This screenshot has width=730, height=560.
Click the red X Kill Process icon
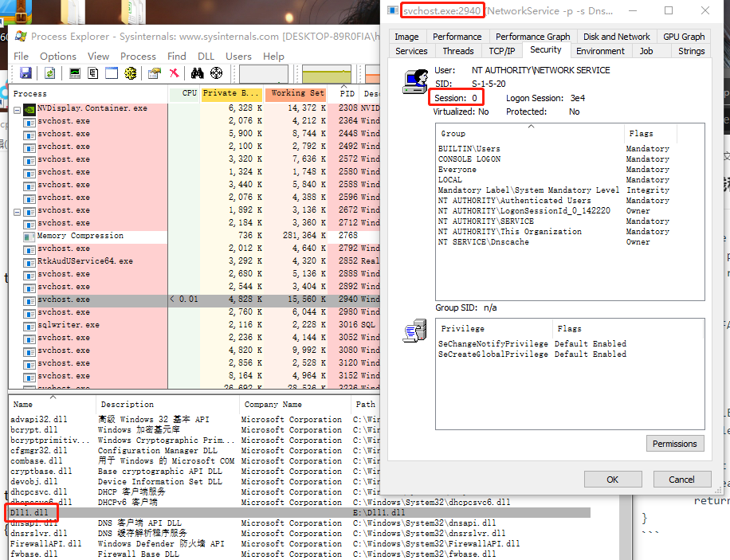point(174,73)
